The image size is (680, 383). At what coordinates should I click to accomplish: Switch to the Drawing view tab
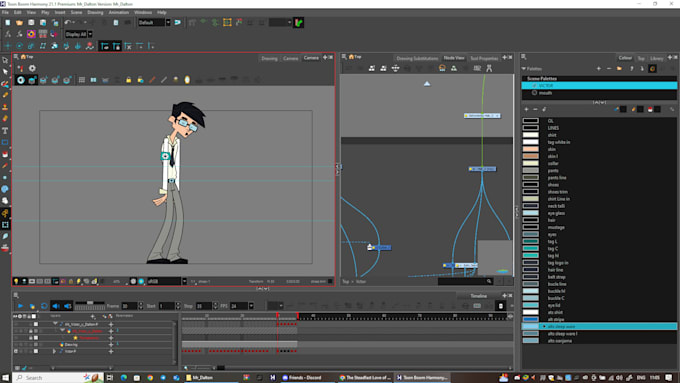pyautogui.click(x=269, y=58)
